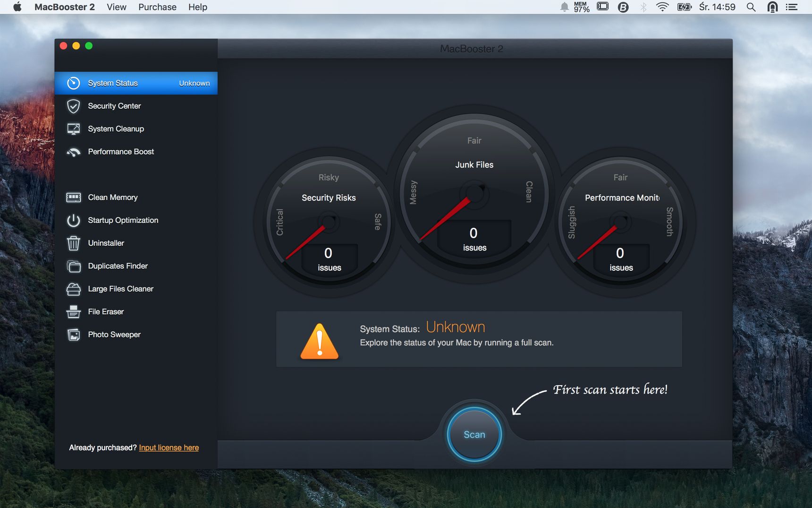
Task: Click the display mirroring menu bar icon
Action: [x=603, y=7]
